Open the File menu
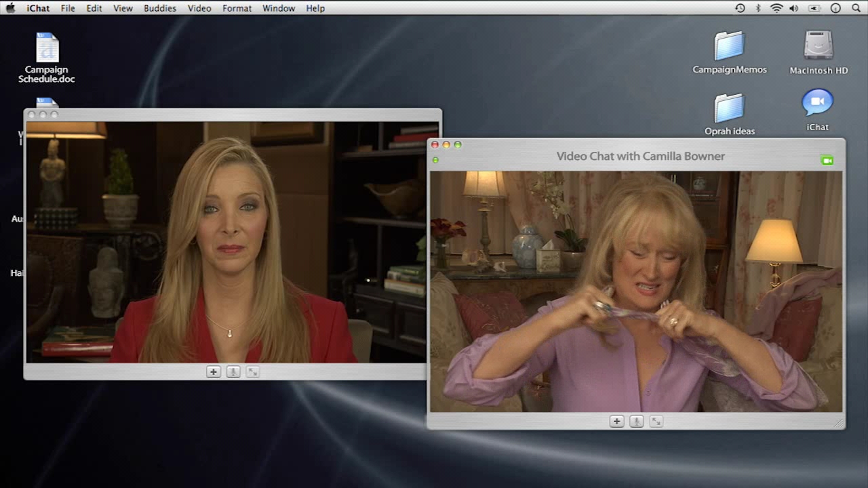Screen dimensions: 868x488 point(68,8)
